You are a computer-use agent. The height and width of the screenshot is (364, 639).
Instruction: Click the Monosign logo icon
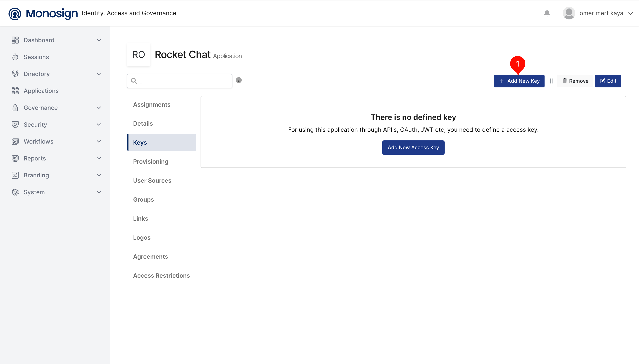[x=15, y=14]
